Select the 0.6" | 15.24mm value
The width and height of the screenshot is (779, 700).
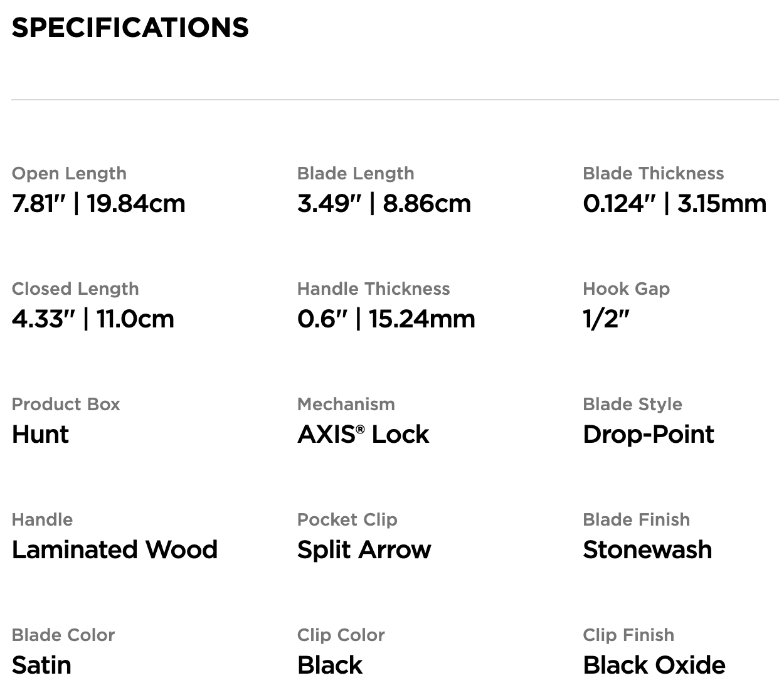coord(386,319)
